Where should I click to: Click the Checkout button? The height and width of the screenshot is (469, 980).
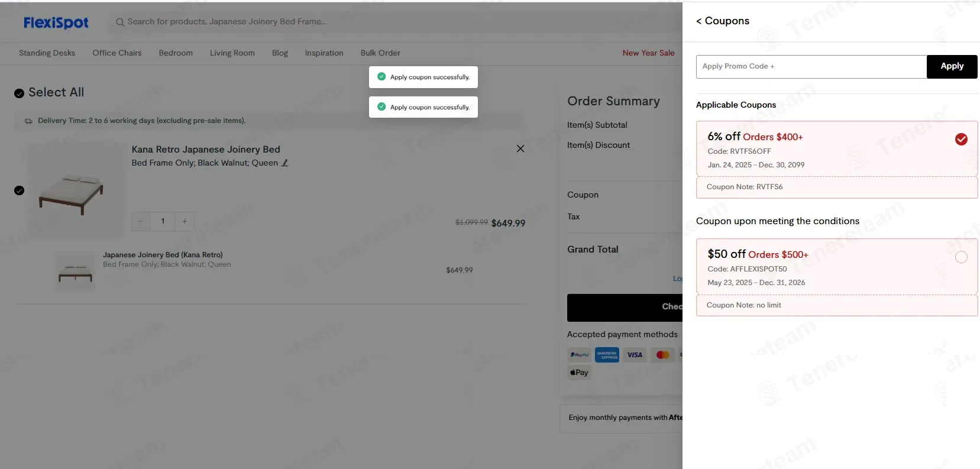(625, 308)
